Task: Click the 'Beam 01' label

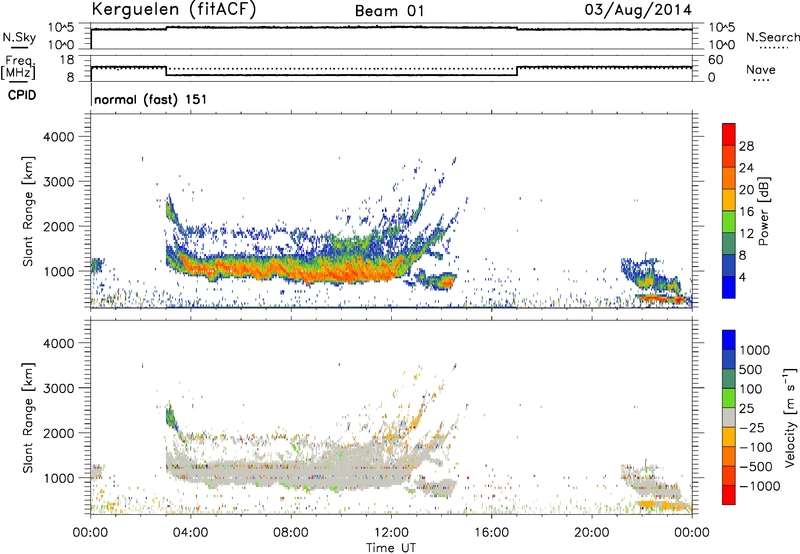Action: tap(389, 11)
